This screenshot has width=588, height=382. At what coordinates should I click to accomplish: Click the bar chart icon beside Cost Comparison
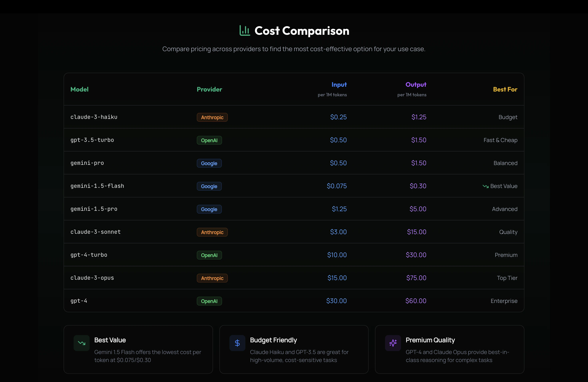(x=245, y=31)
